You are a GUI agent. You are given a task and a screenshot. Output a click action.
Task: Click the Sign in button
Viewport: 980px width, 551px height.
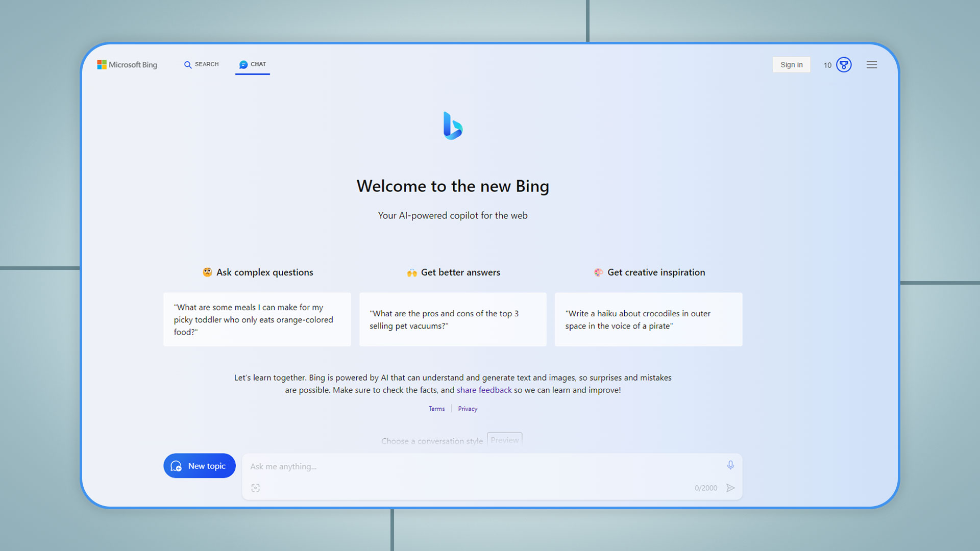click(x=791, y=65)
